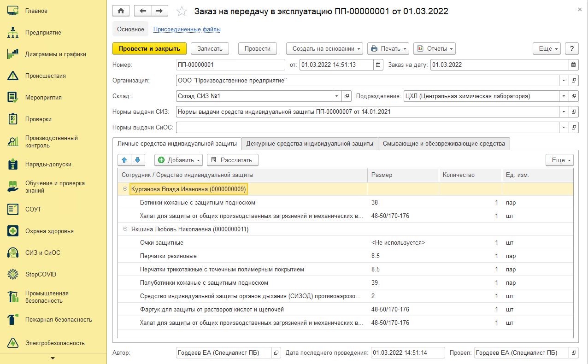Open the StopCOVID sidebar icon
The image size is (588, 364).
click(13, 274)
